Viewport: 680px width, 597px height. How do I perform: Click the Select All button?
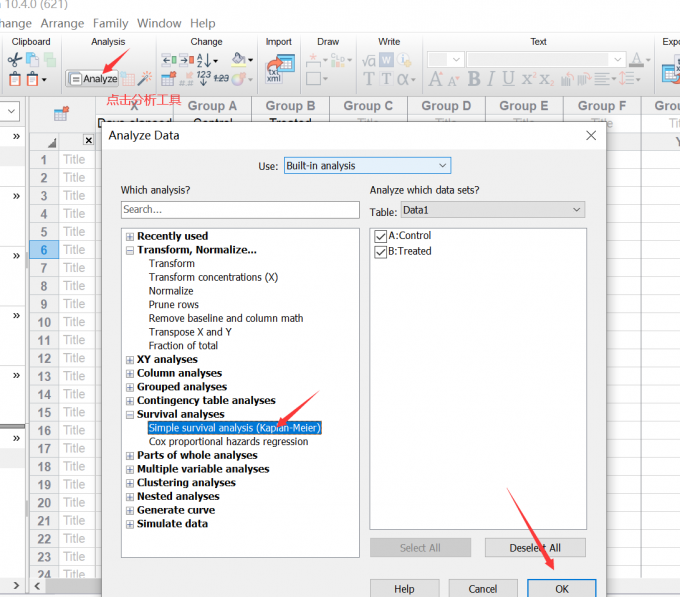(420, 548)
